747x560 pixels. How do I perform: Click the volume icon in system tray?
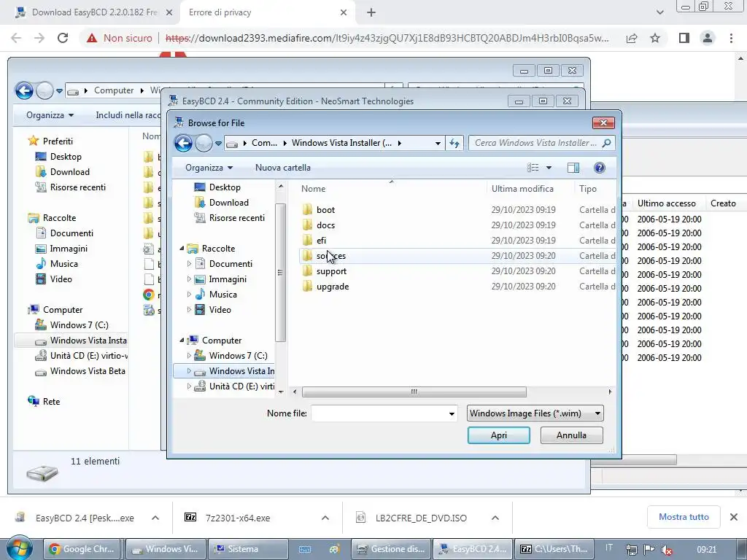pyautogui.click(x=667, y=550)
